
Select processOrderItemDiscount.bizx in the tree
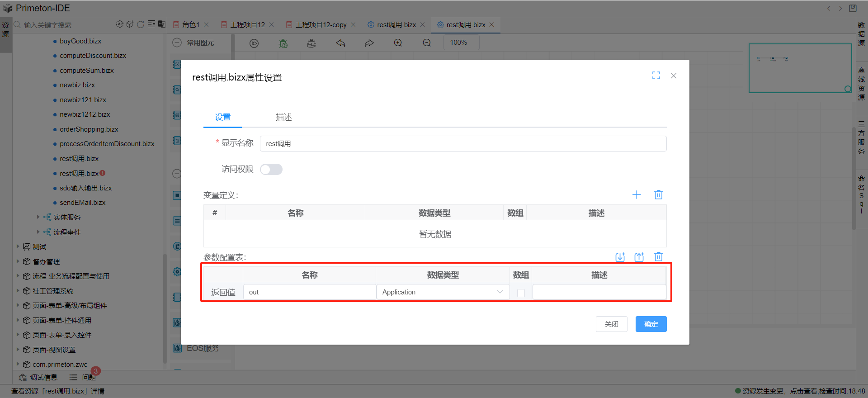(107, 144)
